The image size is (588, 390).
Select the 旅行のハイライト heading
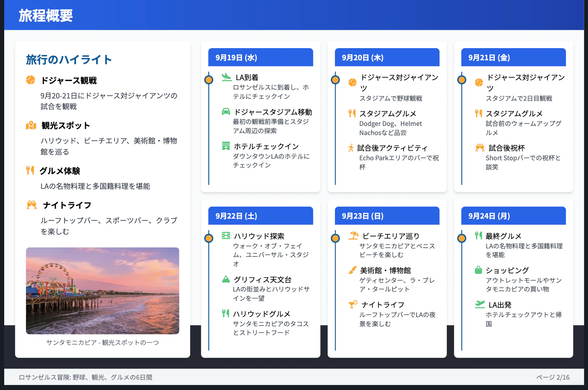[69, 60]
